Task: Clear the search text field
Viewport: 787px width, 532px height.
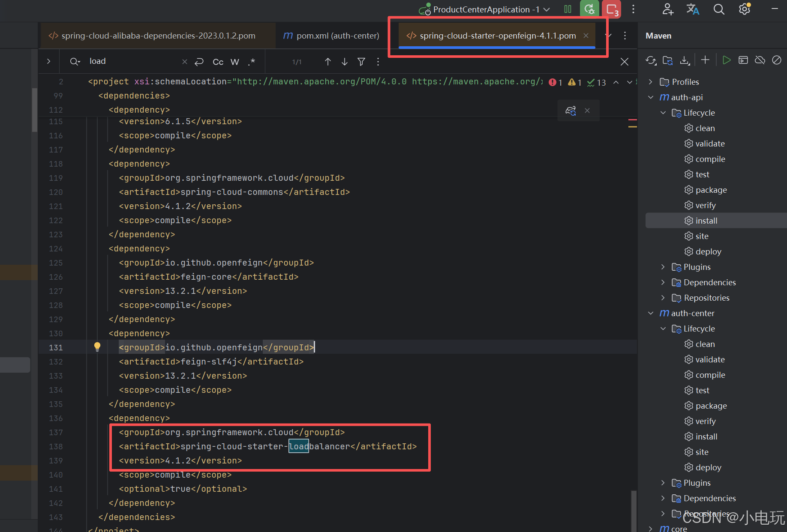Action: [x=185, y=62]
